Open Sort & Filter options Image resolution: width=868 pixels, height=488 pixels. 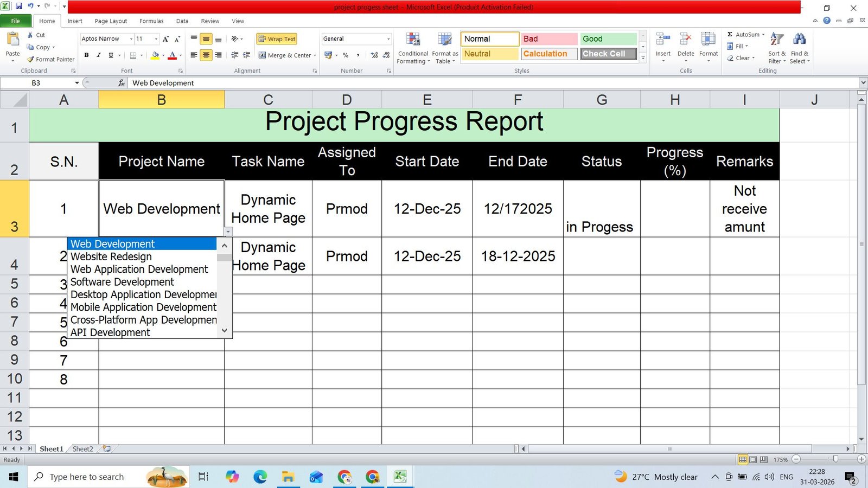coord(777,48)
